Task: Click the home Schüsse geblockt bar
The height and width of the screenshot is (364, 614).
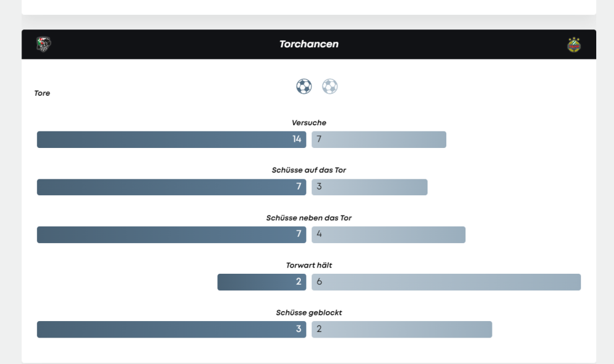Action: coord(171,329)
